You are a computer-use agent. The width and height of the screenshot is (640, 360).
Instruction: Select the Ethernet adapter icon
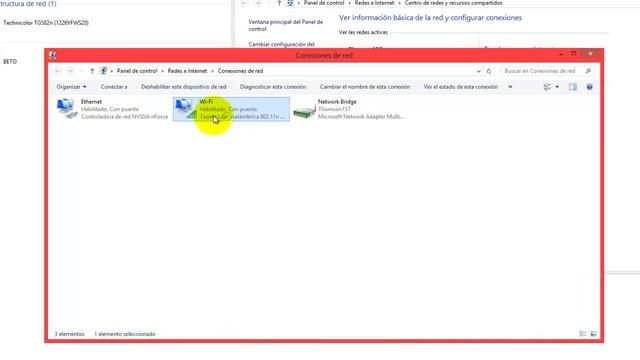click(x=67, y=109)
